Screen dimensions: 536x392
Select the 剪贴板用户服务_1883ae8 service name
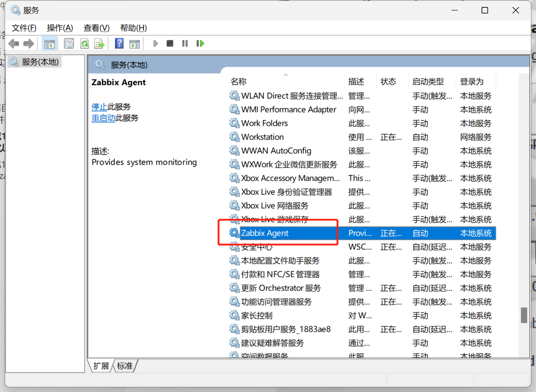286,329
